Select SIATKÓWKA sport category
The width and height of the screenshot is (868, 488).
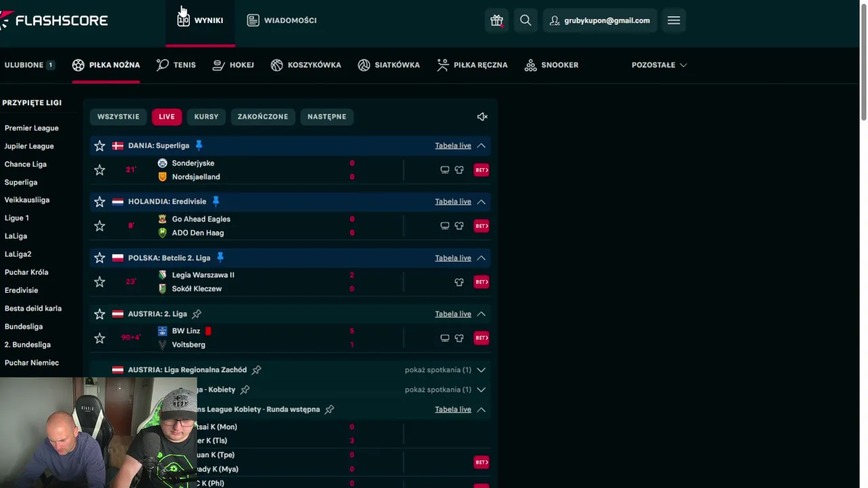tap(389, 65)
